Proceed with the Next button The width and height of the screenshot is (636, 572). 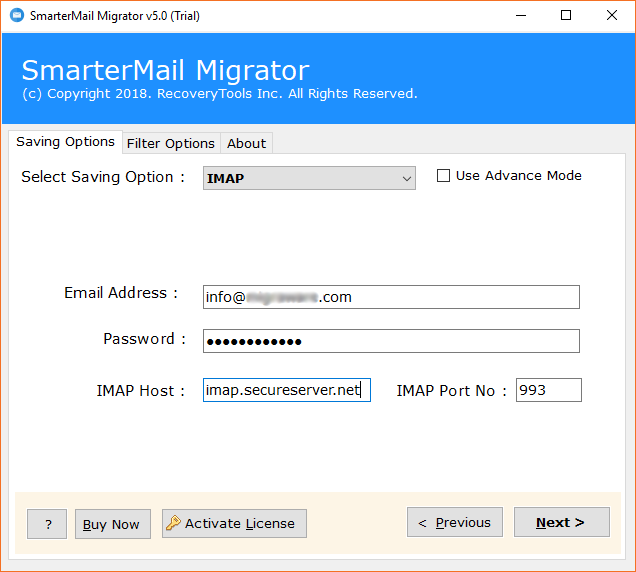(562, 522)
